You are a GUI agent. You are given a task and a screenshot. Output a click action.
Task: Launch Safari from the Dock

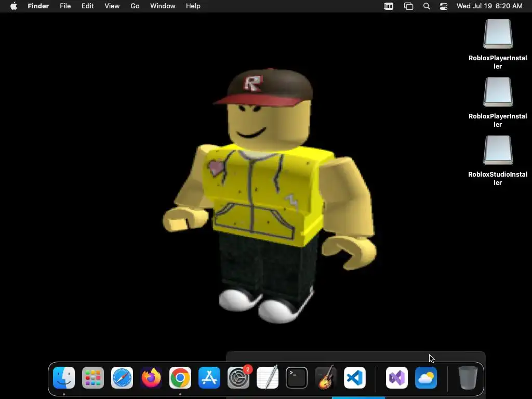[x=122, y=378]
